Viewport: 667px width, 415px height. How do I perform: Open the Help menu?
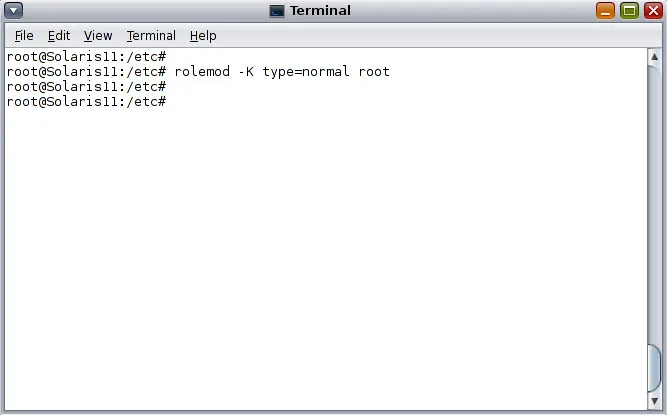[203, 36]
